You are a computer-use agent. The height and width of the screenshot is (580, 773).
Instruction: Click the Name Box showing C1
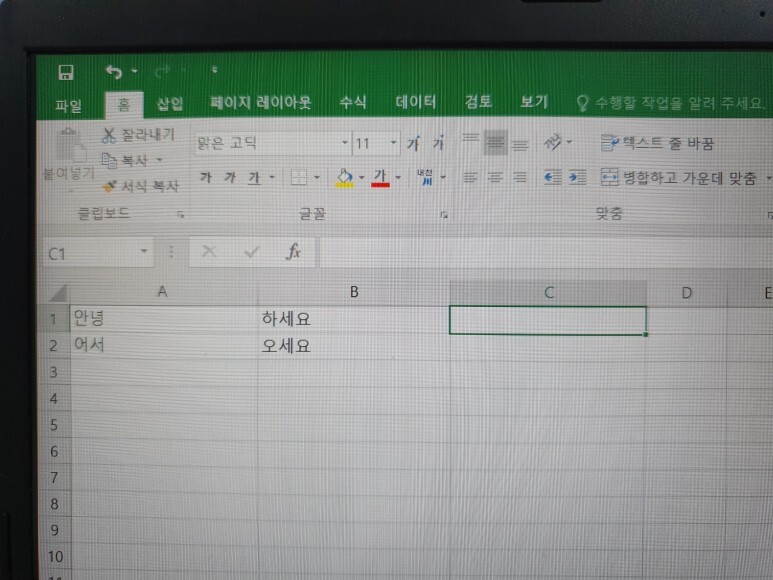[x=91, y=253]
